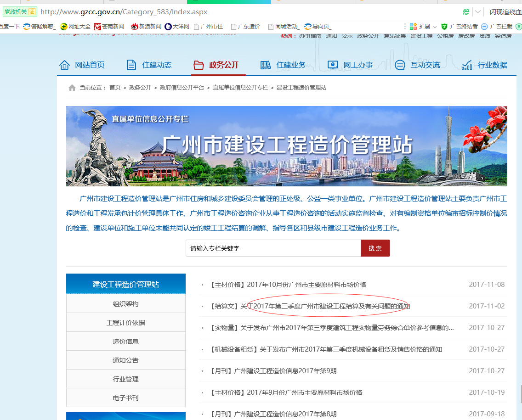Open the 【结算文】2017年第三季度 notice
The width and height of the screenshot is (522, 420).
coord(309,306)
